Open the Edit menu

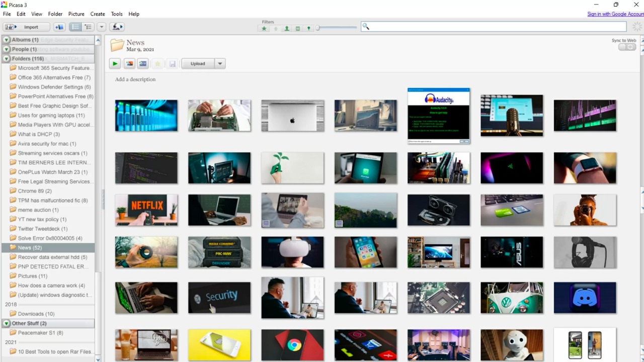pyautogui.click(x=21, y=14)
